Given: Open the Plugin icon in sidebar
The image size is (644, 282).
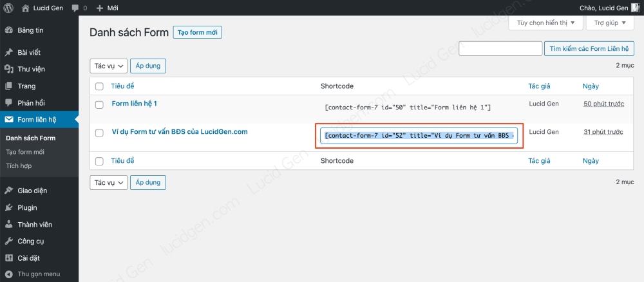Looking at the screenshot, I should 8,207.
